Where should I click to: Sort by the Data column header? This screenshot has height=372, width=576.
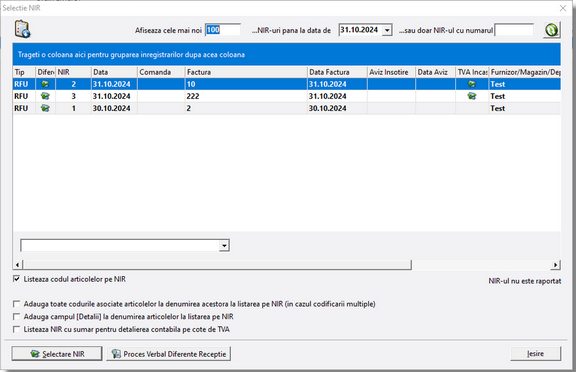(114, 72)
